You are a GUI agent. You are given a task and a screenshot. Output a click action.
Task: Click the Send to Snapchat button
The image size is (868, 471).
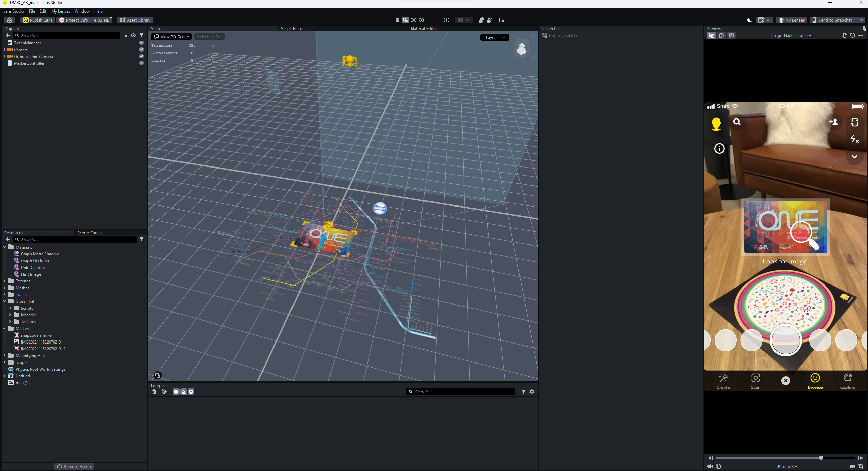pyautogui.click(x=834, y=20)
